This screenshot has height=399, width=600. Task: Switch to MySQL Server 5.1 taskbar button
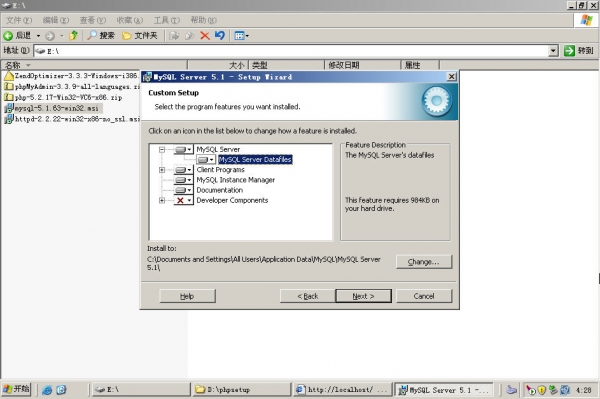(x=444, y=389)
